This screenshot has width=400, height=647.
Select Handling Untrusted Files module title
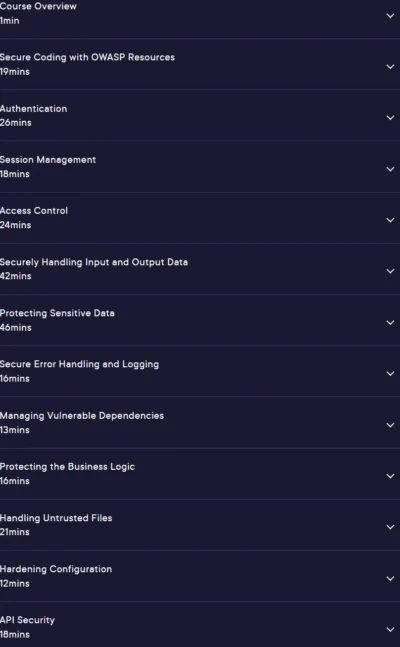pos(56,518)
